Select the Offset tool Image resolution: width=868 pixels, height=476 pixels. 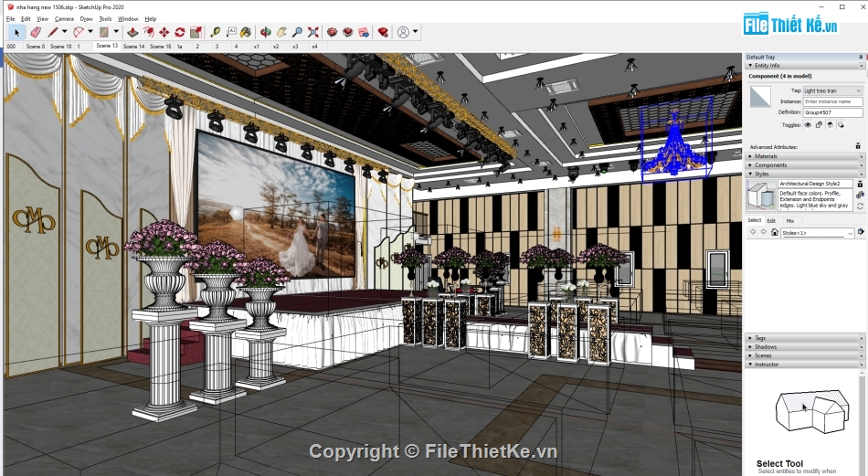[148, 33]
